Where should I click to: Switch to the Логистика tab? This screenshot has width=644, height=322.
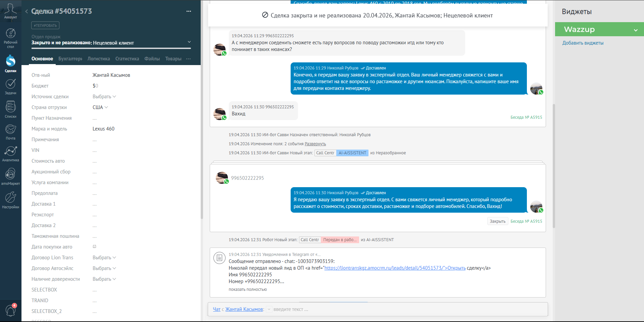click(x=99, y=59)
